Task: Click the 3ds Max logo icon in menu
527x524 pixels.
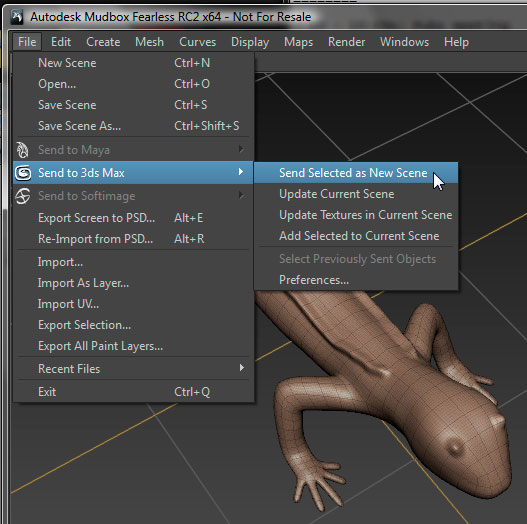Action: click(x=23, y=173)
